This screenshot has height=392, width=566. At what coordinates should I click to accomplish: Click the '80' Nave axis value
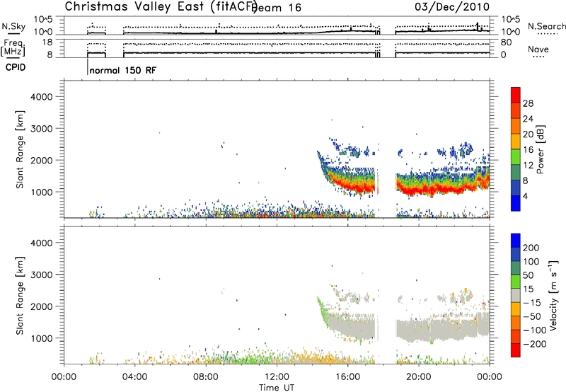point(506,42)
